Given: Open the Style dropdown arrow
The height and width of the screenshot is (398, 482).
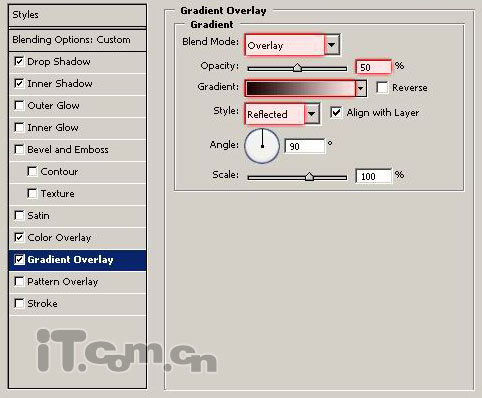Looking at the screenshot, I should tap(312, 114).
